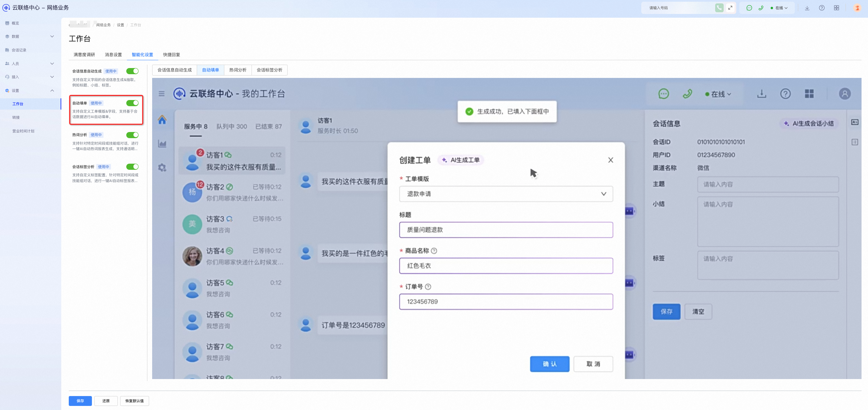This screenshot has width=868, height=410.
Task: Open the help question-mark icon in the top header
Action: tap(822, 8)
